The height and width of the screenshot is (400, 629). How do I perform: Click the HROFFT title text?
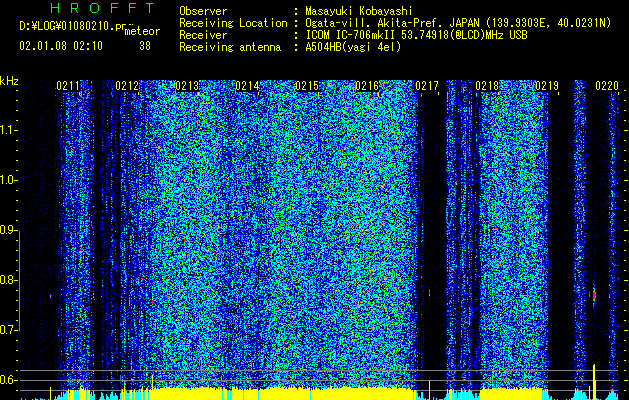tap(103, 8)
